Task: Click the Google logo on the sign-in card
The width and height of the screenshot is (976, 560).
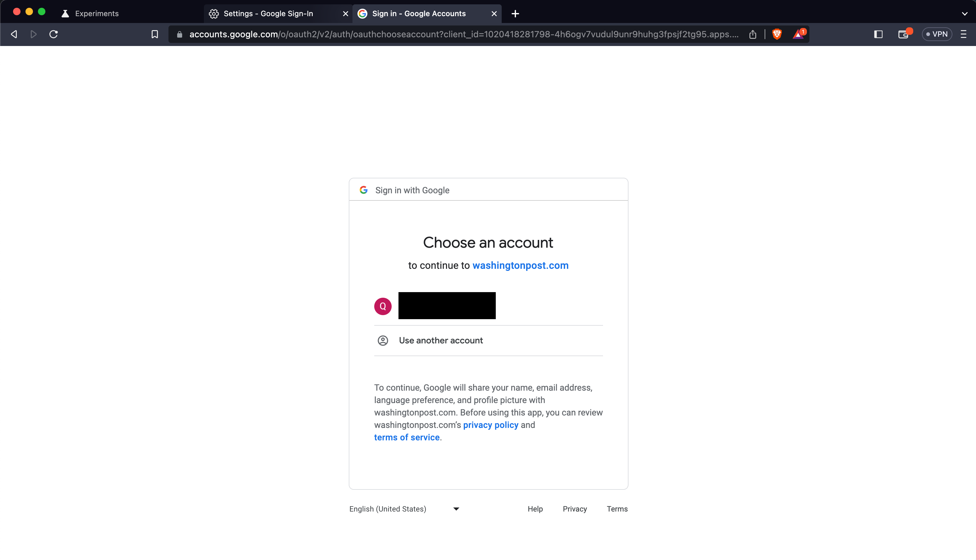Action: click(x=364, y=190)
